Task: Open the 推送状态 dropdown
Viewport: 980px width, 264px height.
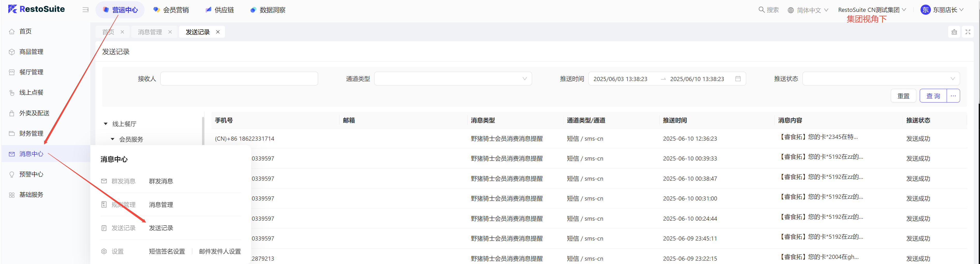Action: 881,79
